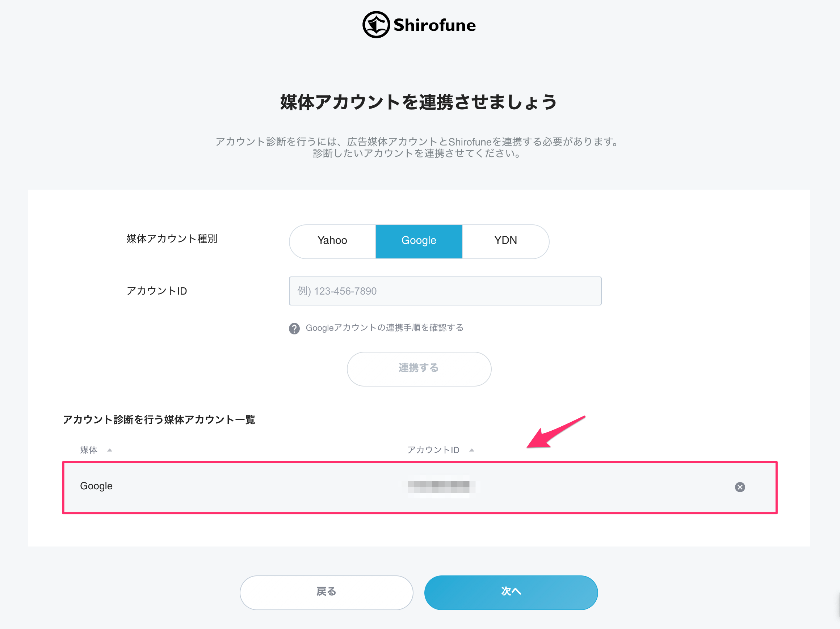Click the blurred account ID value
Image resolution: width=840 pixels, height=629 pixels.
pyautogui.click(x=438, y=487)
